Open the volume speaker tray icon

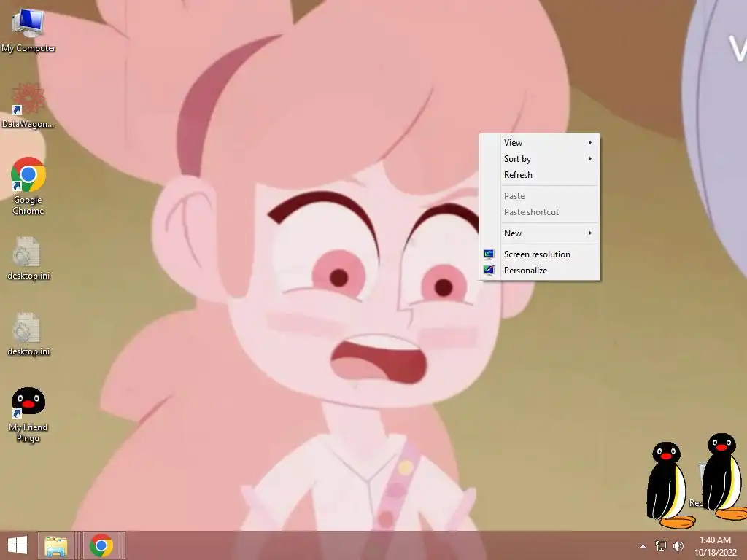click(678, 546)
